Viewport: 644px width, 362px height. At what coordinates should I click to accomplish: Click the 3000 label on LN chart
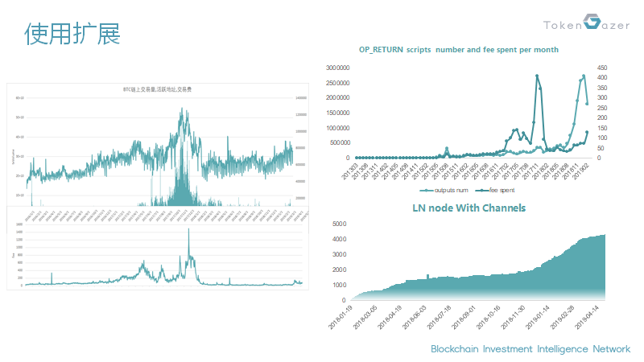tap(339, 254)
